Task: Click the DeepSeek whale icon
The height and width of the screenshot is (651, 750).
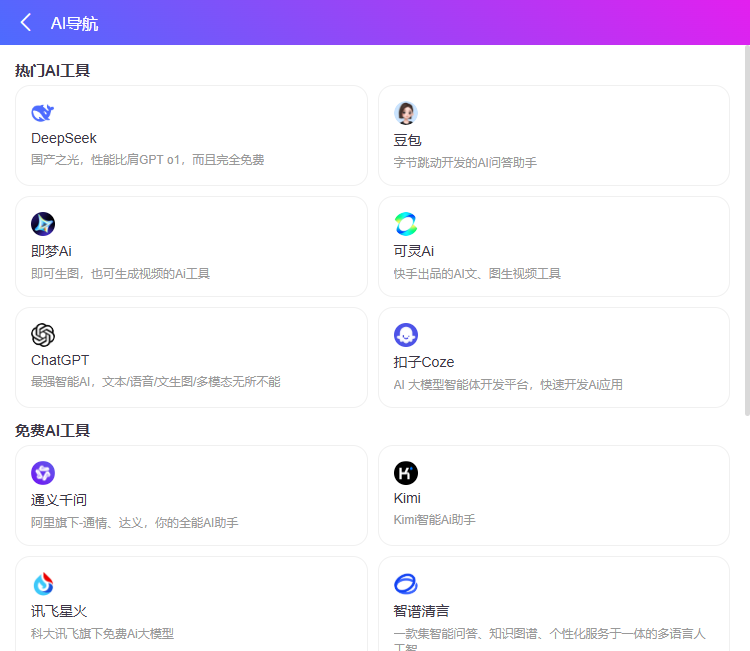Action: 43,113
